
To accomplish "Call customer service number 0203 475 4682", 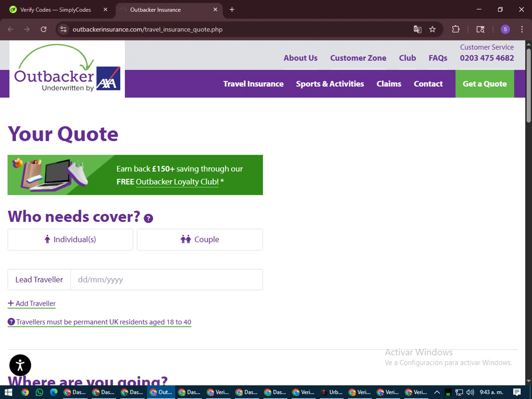I will [x=487, y=58].
